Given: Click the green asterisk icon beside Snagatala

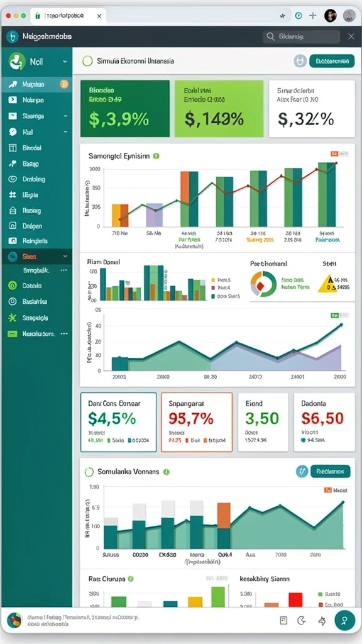Looking at the screenshot, I should pos(13,318).
